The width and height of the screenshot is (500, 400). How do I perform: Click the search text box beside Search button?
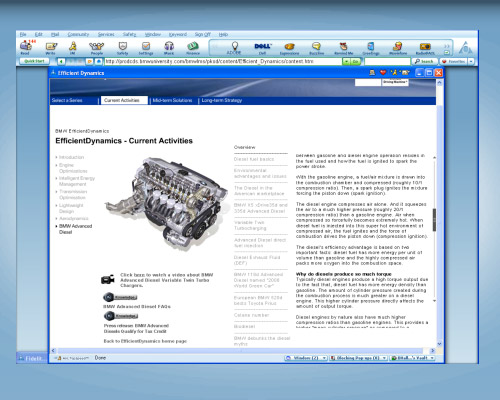387,61
